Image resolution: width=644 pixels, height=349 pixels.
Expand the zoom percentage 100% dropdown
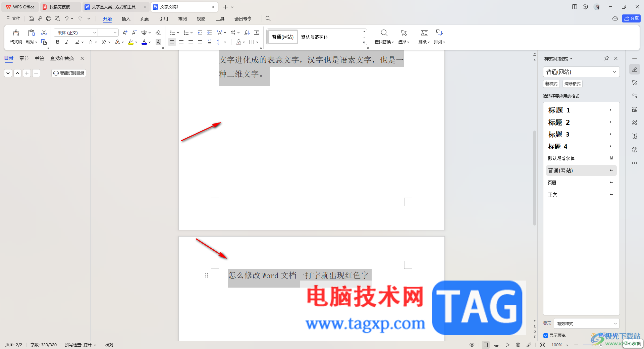point(567,345)
